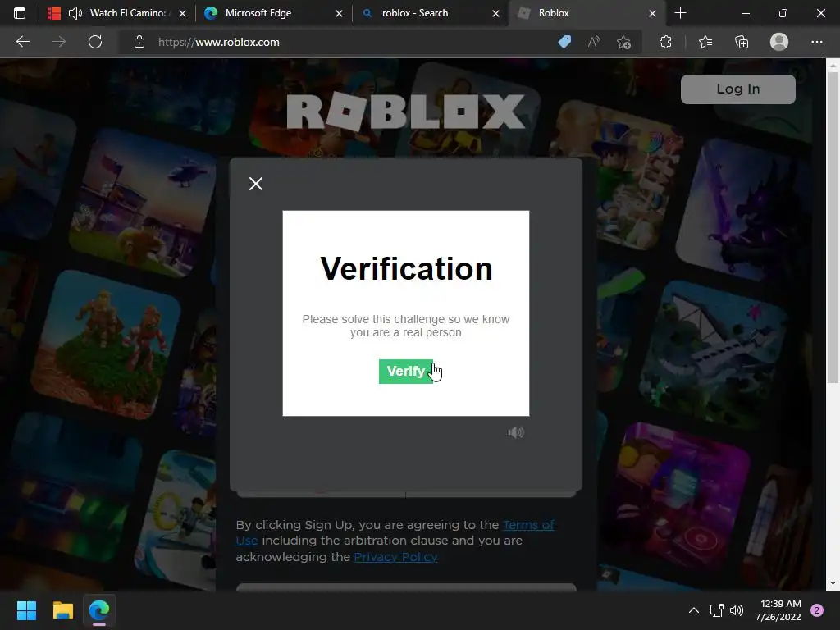Click the page vertical scrollbar thumb
The width and height of the screenshot is (840, 630).
833,228
